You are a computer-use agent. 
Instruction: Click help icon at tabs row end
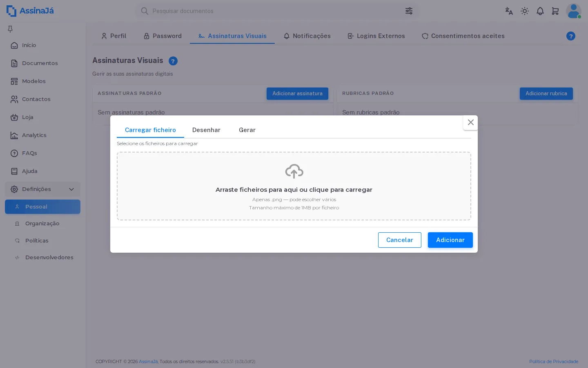571,36
